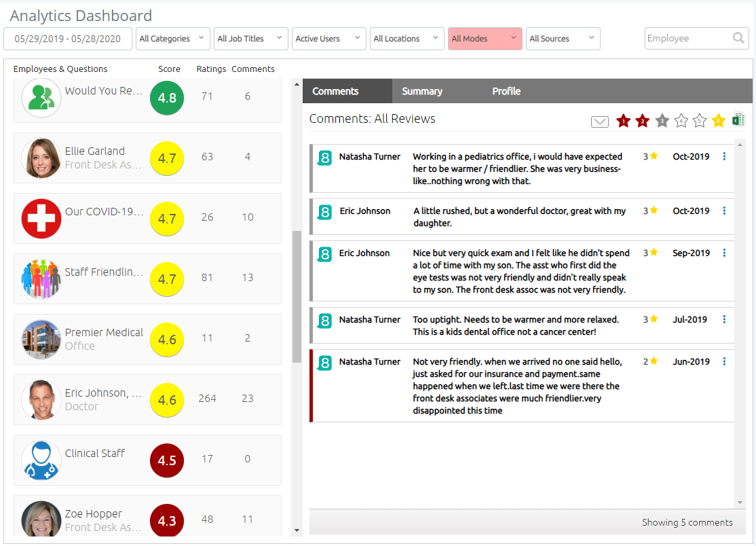Toggle the yellow F star filter
The width and height of the screenshot is (756, 546).
[x=719, y=121]
